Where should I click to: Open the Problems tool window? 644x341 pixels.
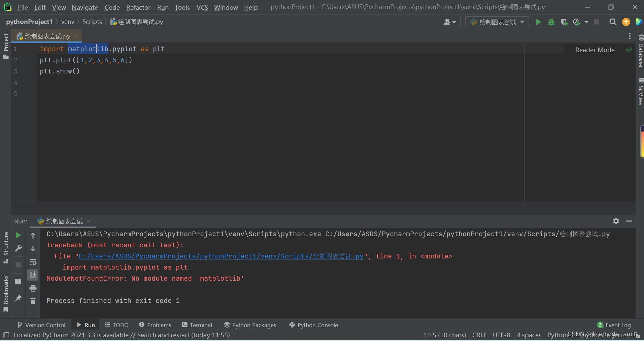[x=155, y=325]
